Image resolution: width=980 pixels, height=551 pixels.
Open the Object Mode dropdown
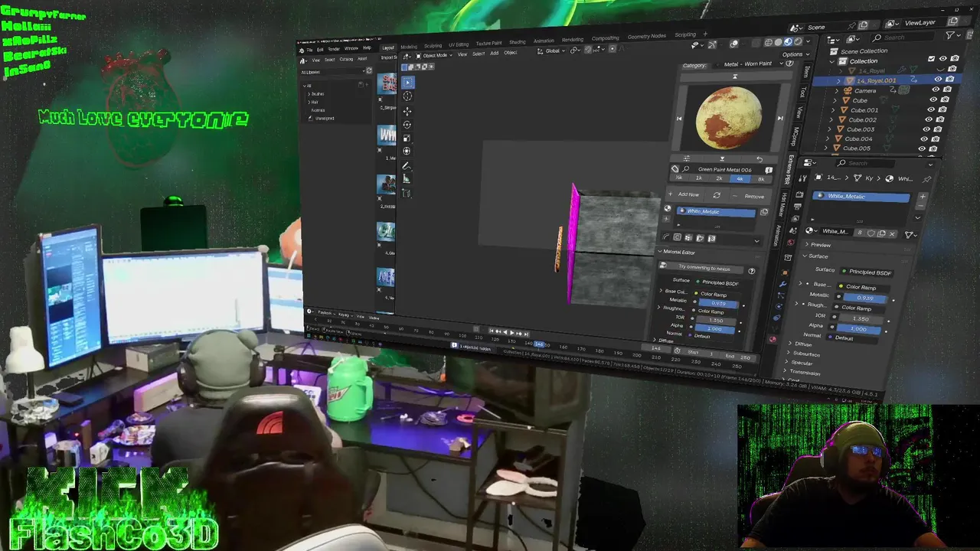pyautogui.click(x=434, y=55)
